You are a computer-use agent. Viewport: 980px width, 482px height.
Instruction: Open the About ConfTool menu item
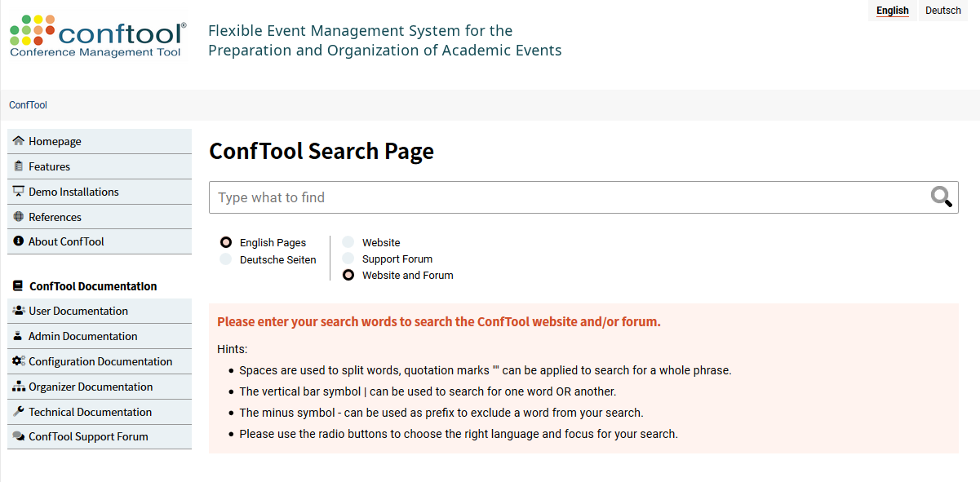click(x=100, y=241)
